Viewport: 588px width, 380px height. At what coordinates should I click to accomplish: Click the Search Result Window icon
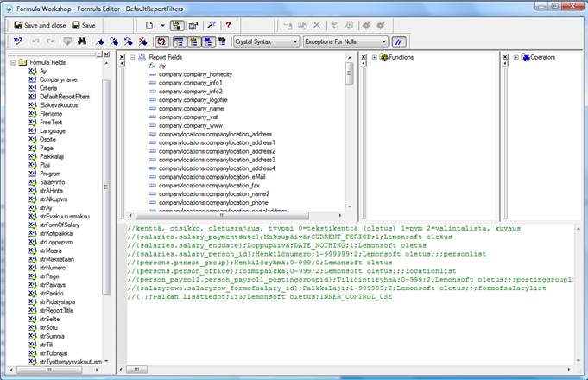pos(222,41)
